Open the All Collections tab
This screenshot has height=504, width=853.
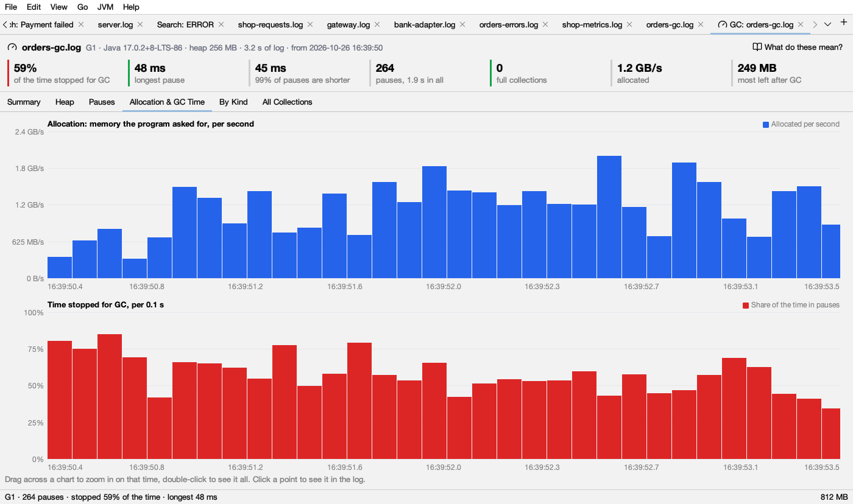click(x=287, y=102)
